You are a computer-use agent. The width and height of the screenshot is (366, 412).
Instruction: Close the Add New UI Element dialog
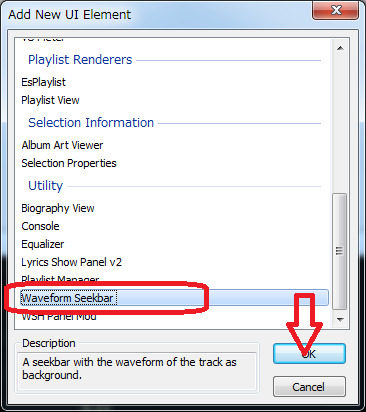coord(336,10)
